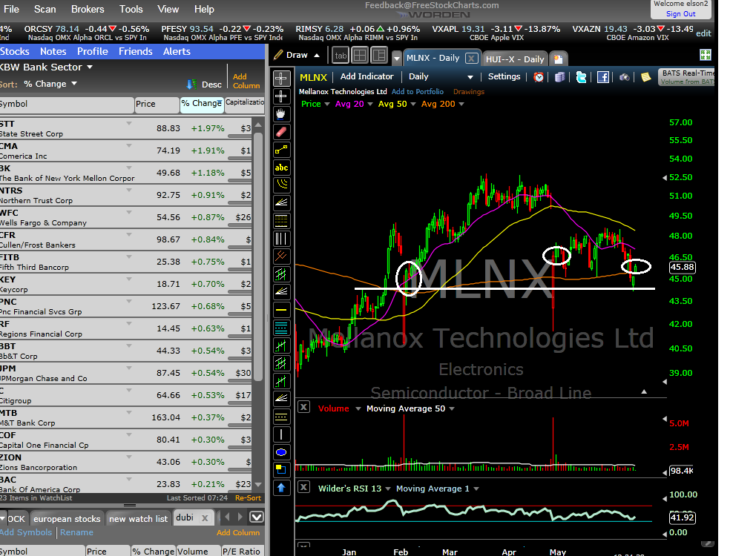Click the watchlist vertical scrollbar thumb
Image resolution: width=756 pixels, height=556 pixels.
pos(258,255)
